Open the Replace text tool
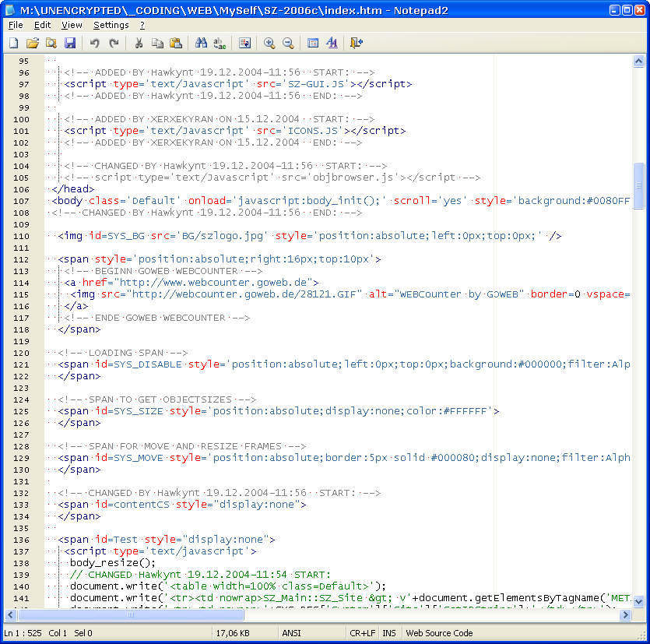The height and width of the screenshot is (644, 650). (x=220, y=43)
